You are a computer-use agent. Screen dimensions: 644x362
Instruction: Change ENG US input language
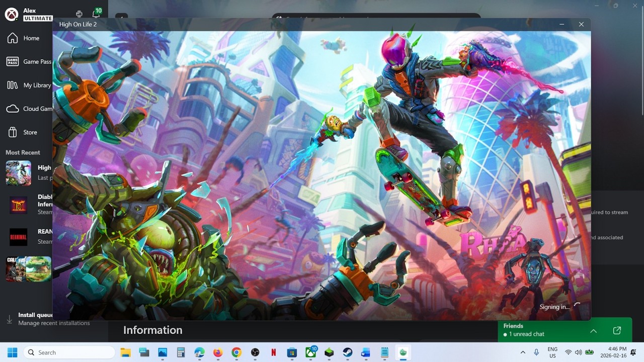[x=552, y=352]
